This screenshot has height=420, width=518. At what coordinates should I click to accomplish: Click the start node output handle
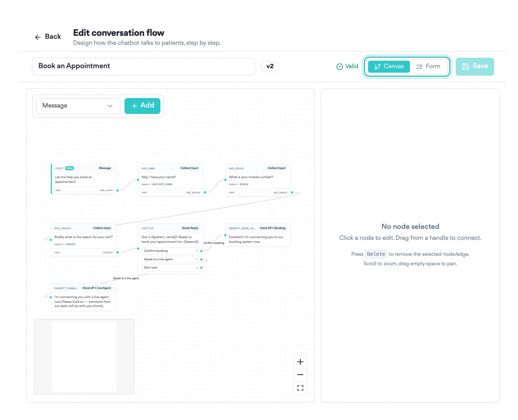point(118,190)
